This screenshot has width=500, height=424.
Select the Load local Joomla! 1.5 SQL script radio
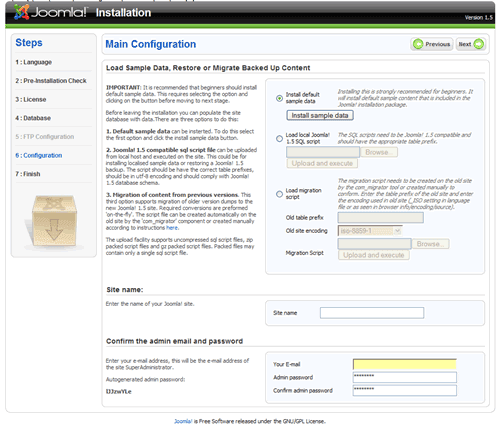tap(279, 139)
